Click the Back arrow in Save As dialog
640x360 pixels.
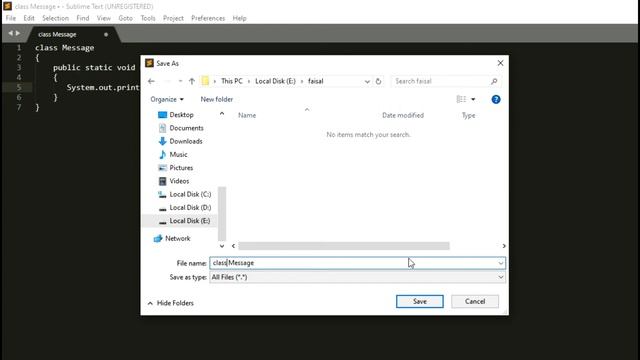coord(151,81)
